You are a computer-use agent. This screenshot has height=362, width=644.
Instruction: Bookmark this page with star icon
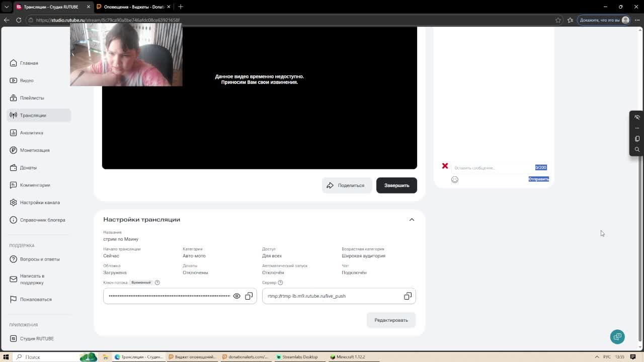558,20
